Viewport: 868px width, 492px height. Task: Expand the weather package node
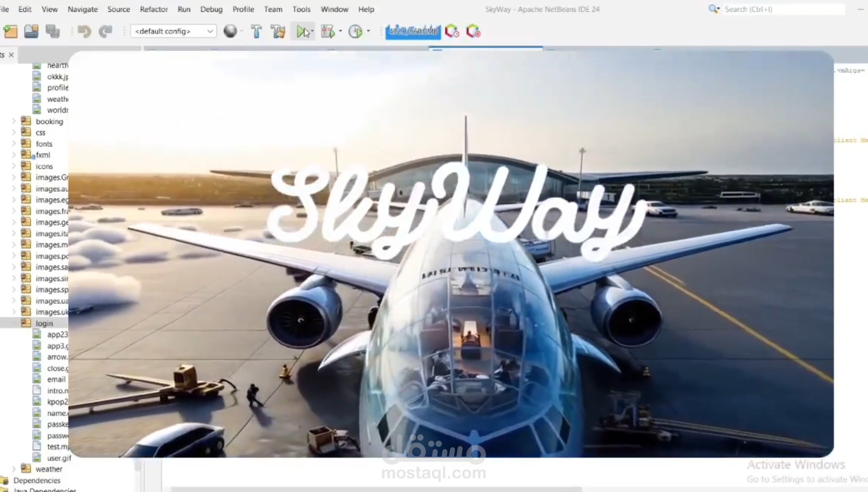click(13, 469)
